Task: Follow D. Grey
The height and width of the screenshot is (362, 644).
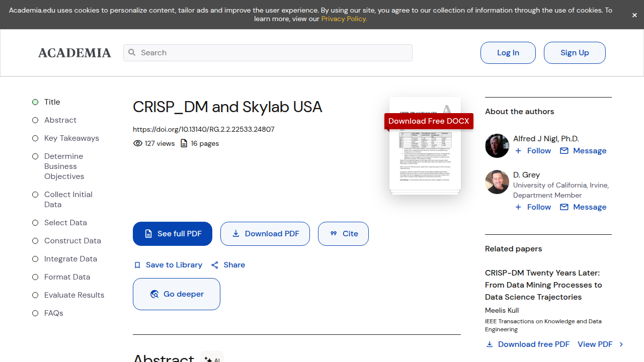Action: (539, 207)
